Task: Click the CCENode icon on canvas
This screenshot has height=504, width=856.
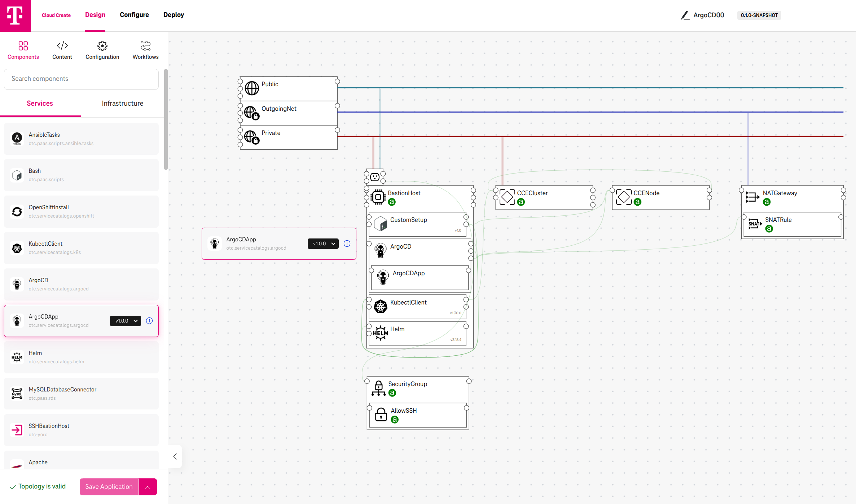Action: tap(624, 197)
